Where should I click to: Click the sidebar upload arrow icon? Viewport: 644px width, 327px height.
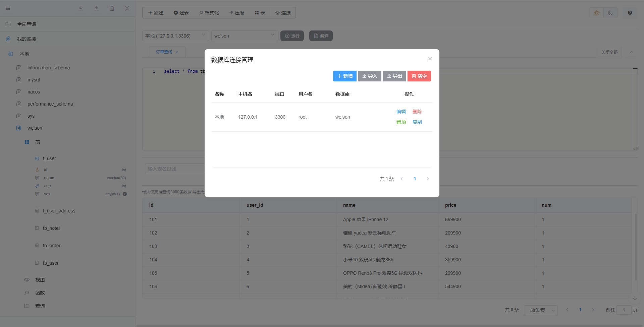(x=96, y=8)
